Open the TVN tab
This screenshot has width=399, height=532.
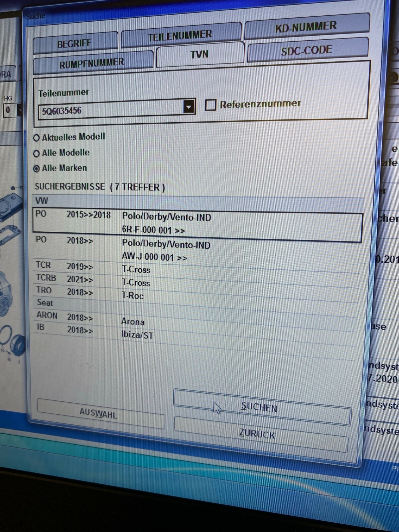point(199,55)
